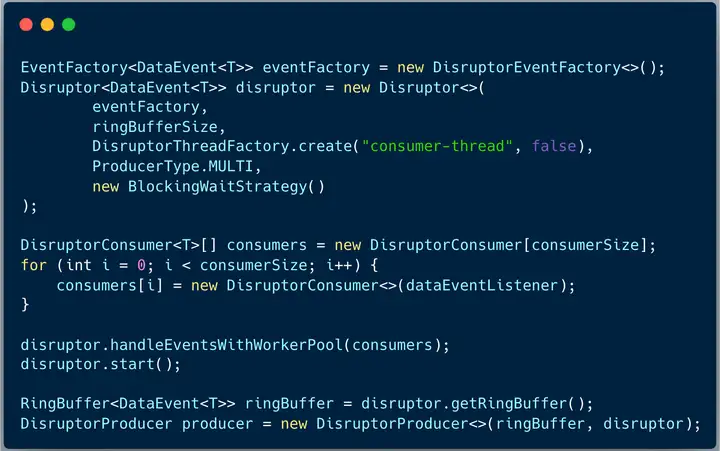This screenshot has width=720, height=451.
Task: Click the green maximize window dot
Action: [x=68, y=24]
